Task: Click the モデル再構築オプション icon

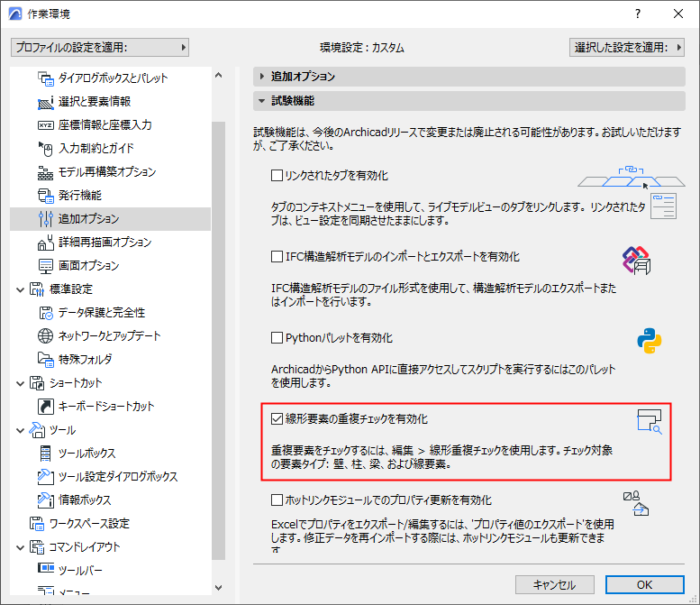Action: coord(46,172)
